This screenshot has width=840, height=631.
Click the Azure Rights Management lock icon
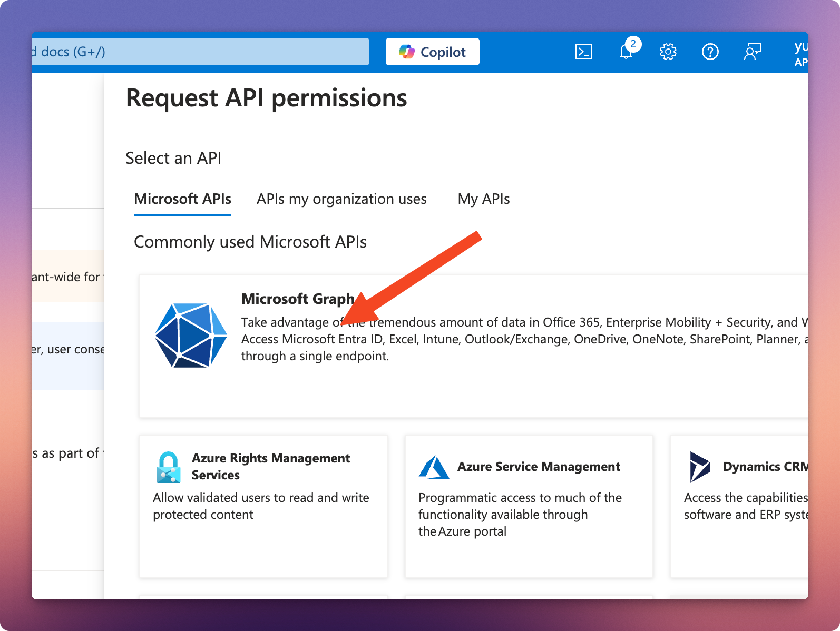[x=169, y=467]
